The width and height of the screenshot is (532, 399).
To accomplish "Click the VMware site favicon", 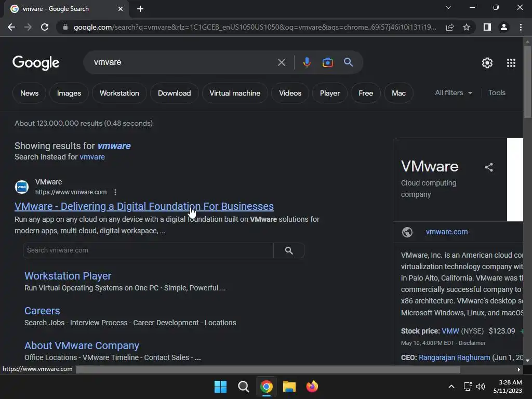I will point(22,187).
